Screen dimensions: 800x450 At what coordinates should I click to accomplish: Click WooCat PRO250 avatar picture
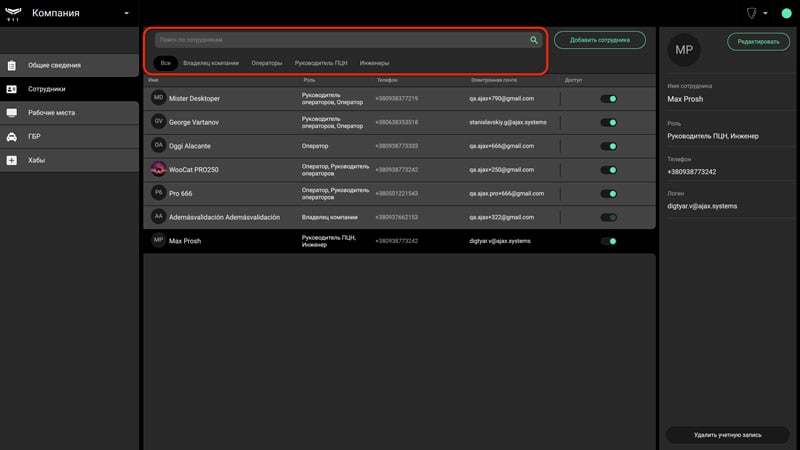point(159,169)
